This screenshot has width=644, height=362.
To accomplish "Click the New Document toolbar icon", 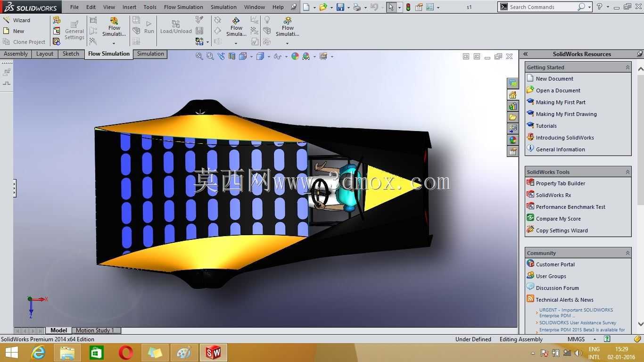I will click(307, 7).
